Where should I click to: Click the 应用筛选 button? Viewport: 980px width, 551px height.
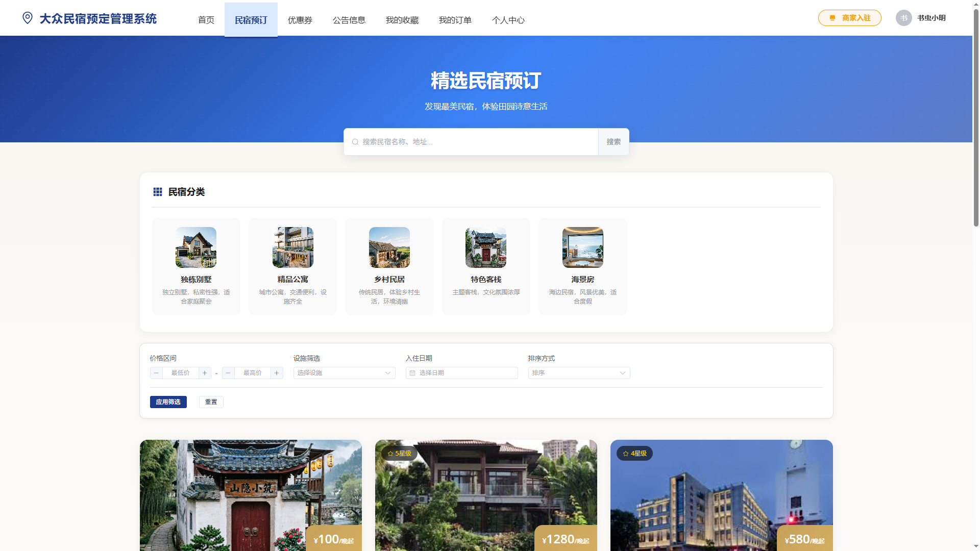tap(168, 402)
